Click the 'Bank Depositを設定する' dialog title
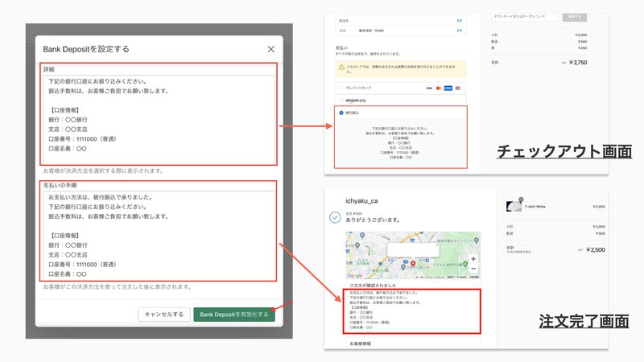 click(86, 49)
